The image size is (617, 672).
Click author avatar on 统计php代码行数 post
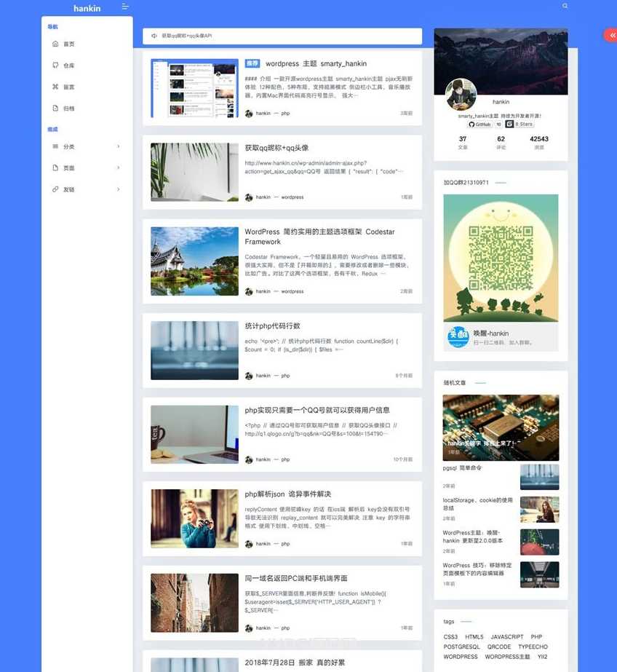pyautogui.click(x=249, y=376)
